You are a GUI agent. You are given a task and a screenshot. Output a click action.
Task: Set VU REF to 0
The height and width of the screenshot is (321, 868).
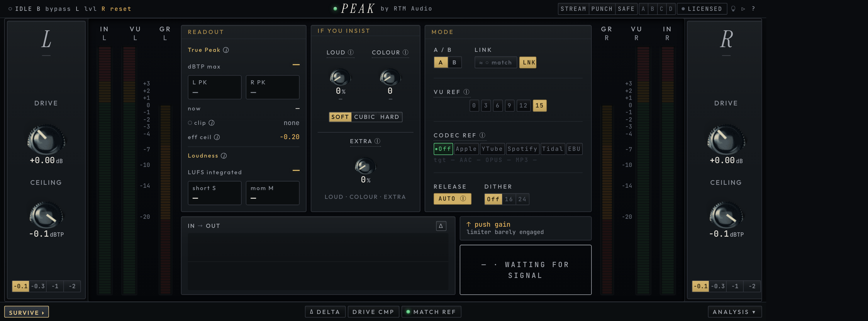pos(474,105)
